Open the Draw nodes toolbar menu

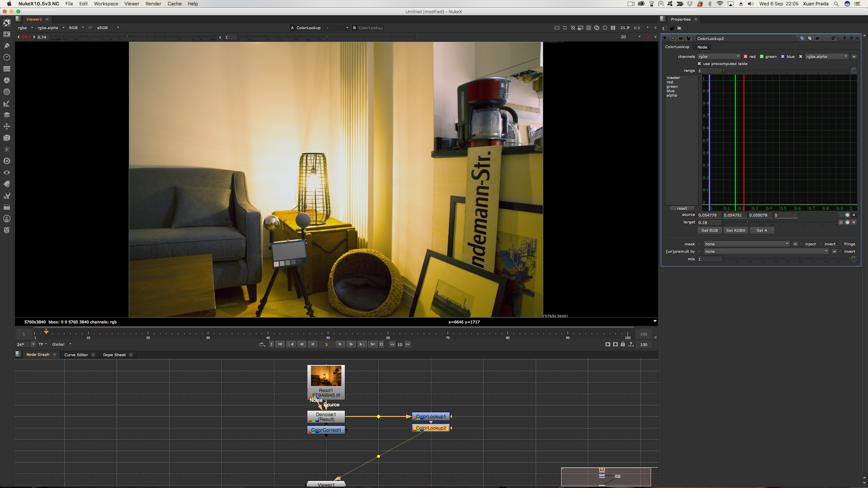click(7, 45)
